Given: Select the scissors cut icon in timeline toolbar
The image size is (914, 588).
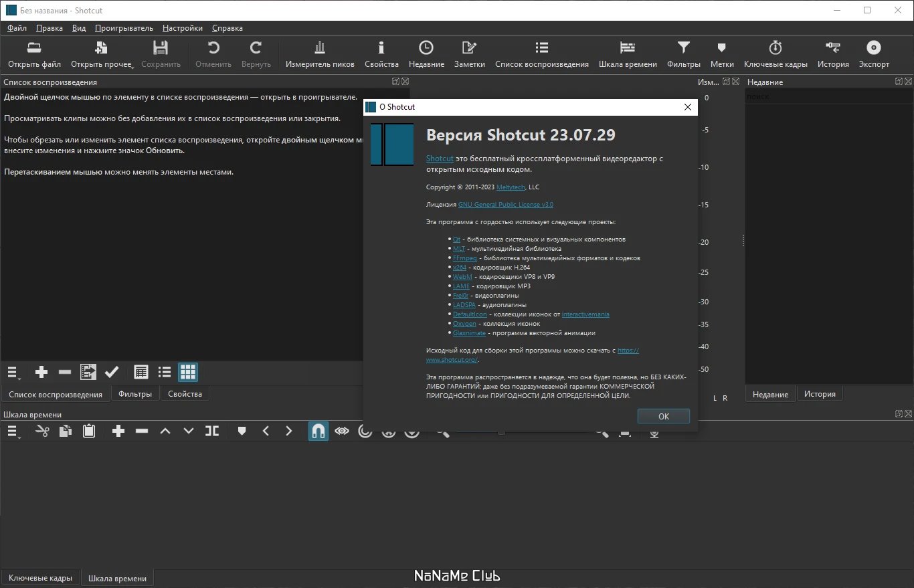Looking at the screenshot, I should [42, 431].
